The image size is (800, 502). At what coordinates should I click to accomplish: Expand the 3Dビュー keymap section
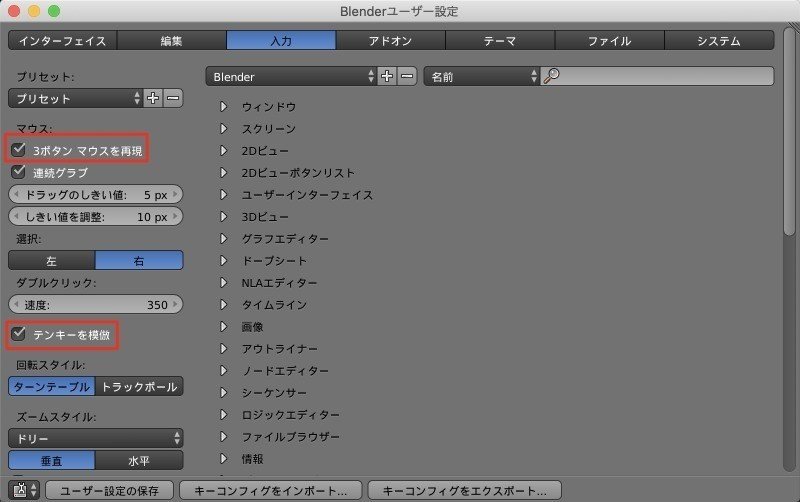(223, 217)
